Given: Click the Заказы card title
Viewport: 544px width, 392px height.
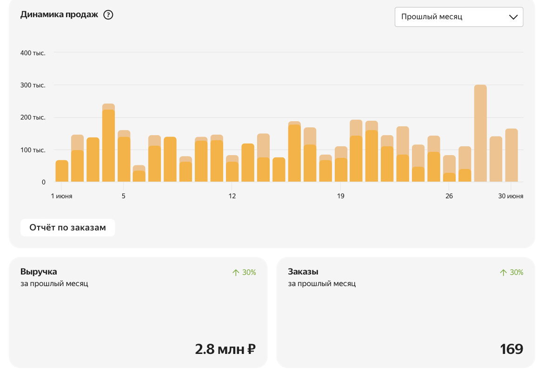Looking at the screenshot, I should 303,272.
